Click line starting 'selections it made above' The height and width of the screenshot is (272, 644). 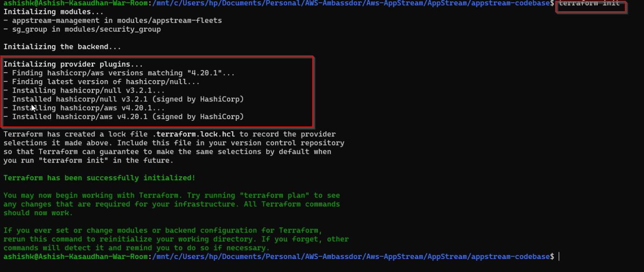coord(174,143)
